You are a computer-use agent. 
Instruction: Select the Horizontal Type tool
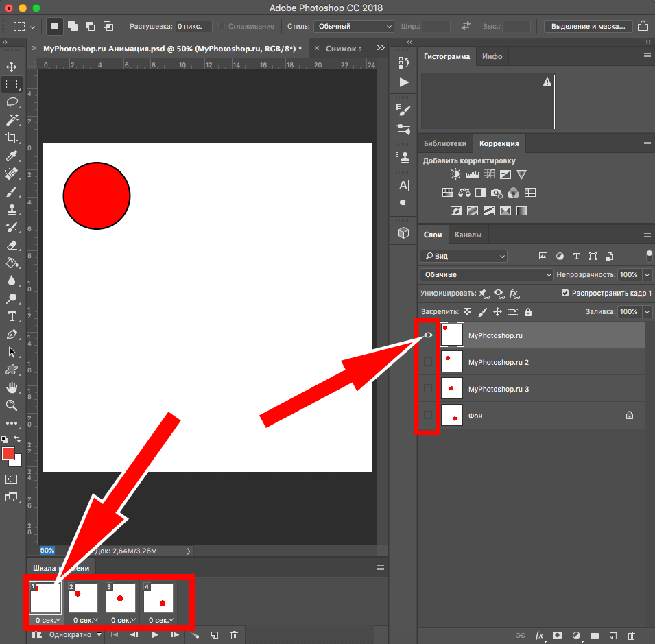click(12, 316)
